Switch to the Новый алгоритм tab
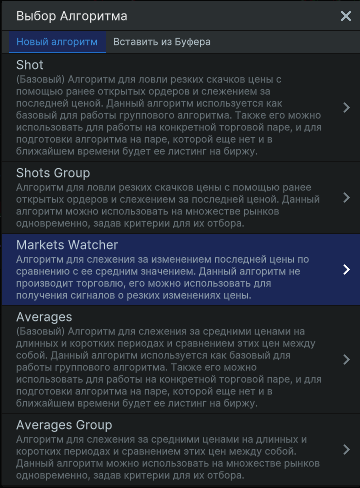Image resolution: width=360 pixels, height=488 pixels. [x=57, y=42]
